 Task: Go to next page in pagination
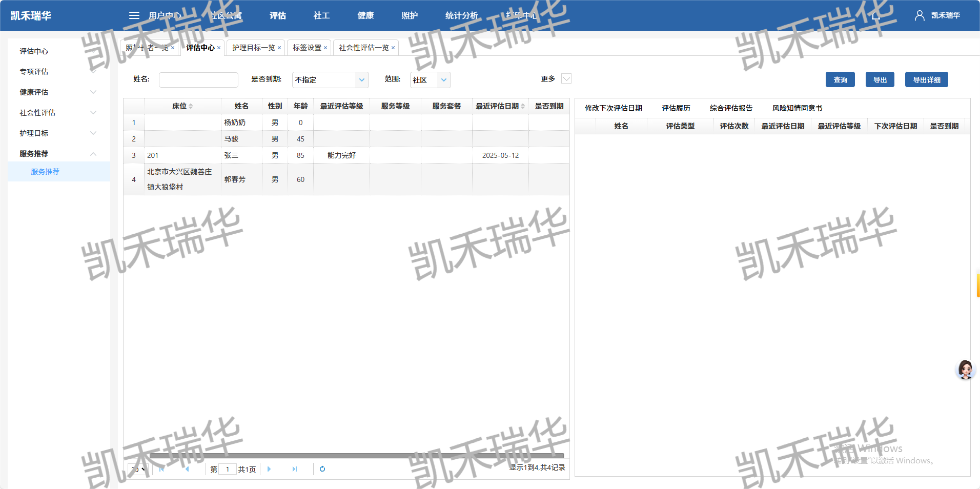(269, 469)
